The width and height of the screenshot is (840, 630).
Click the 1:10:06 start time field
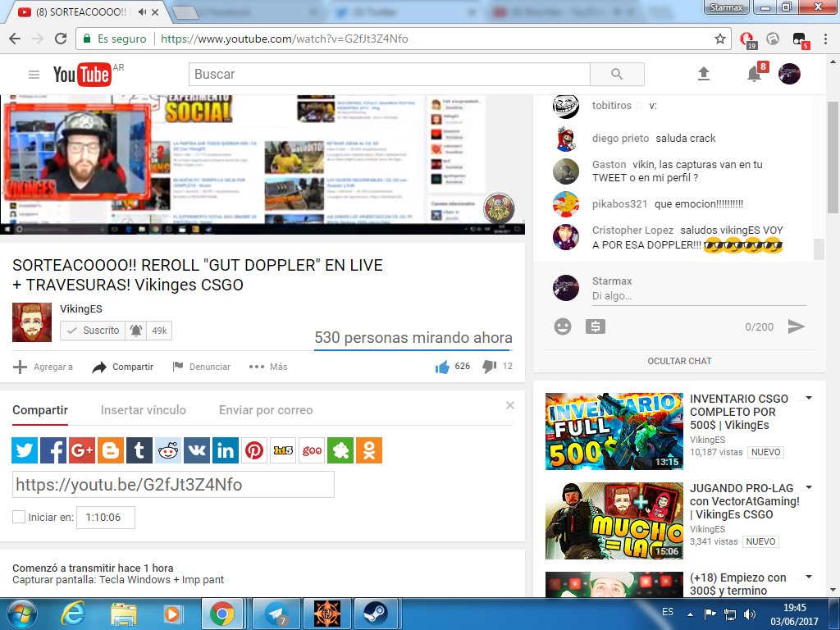[x=106, y=518]
